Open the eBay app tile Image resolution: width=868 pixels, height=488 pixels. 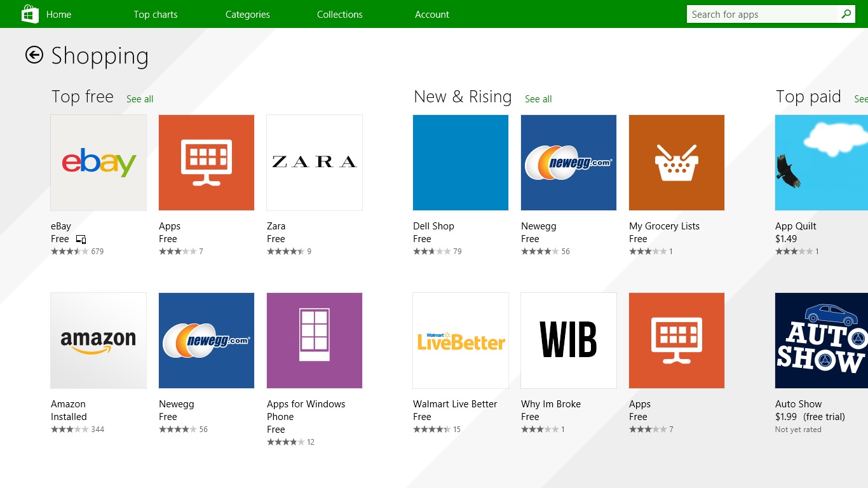coord(98,163)
